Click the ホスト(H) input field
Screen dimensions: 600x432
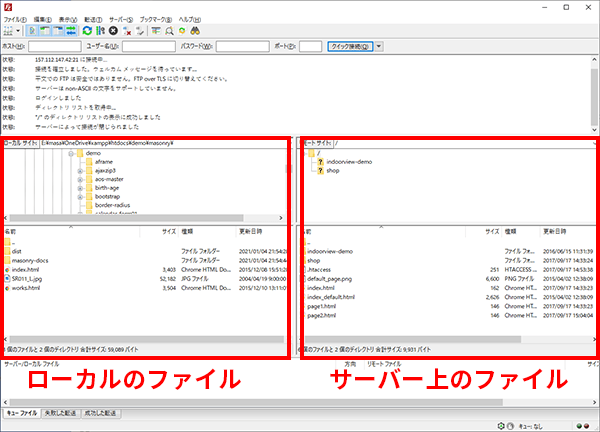[55, 46]
